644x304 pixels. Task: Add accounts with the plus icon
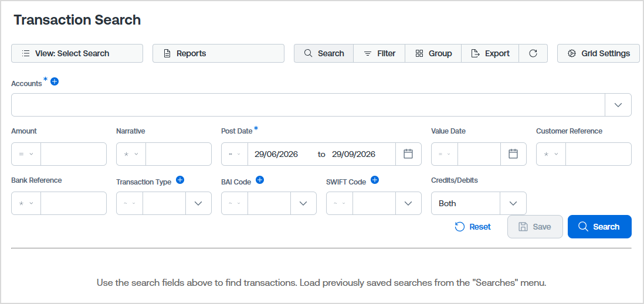(x=54, y=81)
